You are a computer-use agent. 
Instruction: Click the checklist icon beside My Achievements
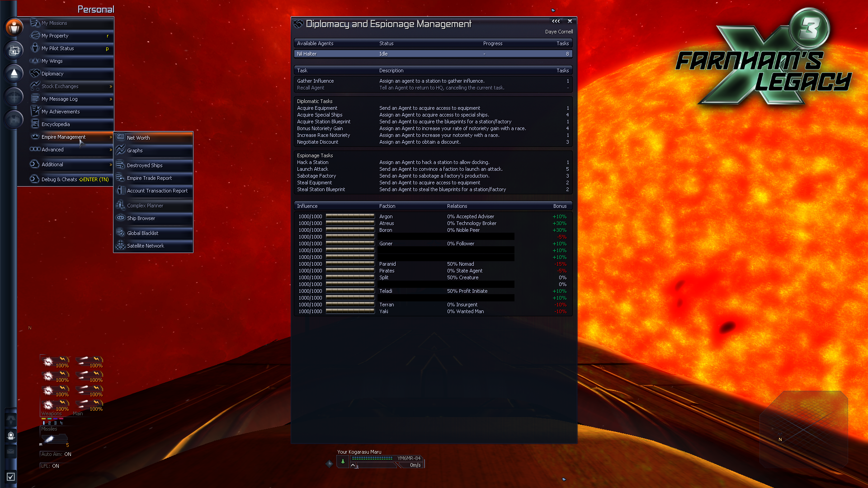pyautogui.click(x=35, y=111)
